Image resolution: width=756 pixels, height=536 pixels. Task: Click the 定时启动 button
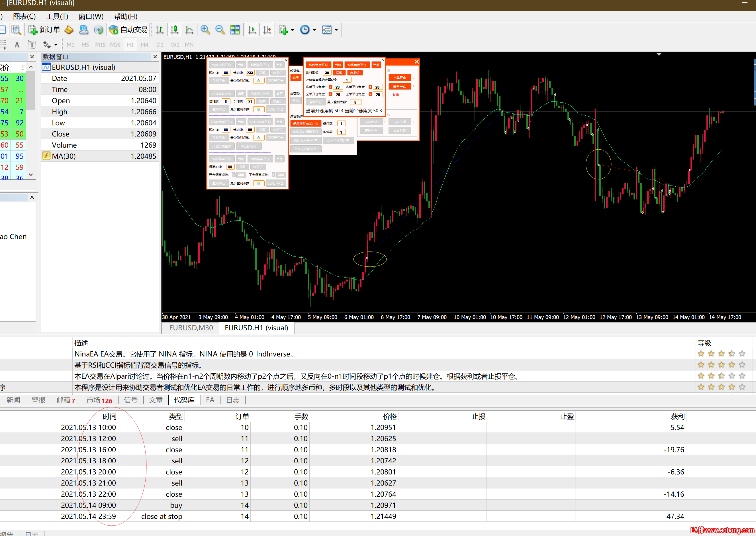click(371, 122)
